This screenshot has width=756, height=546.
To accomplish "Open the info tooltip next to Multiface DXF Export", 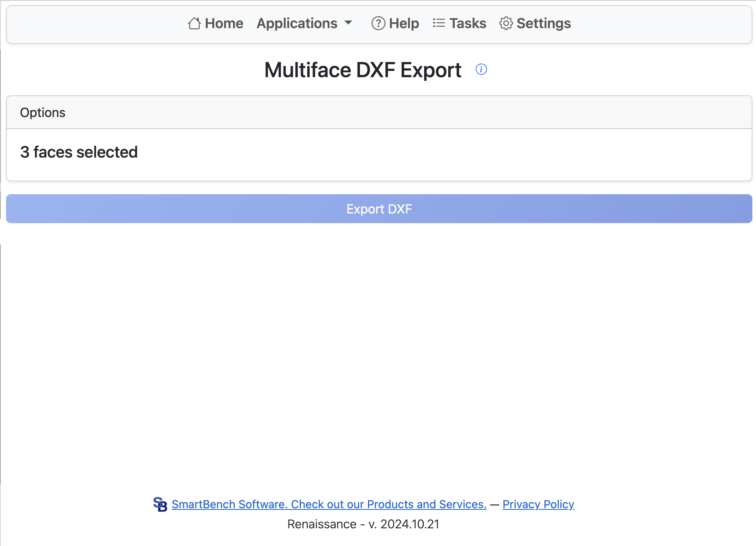I will 481,69.
